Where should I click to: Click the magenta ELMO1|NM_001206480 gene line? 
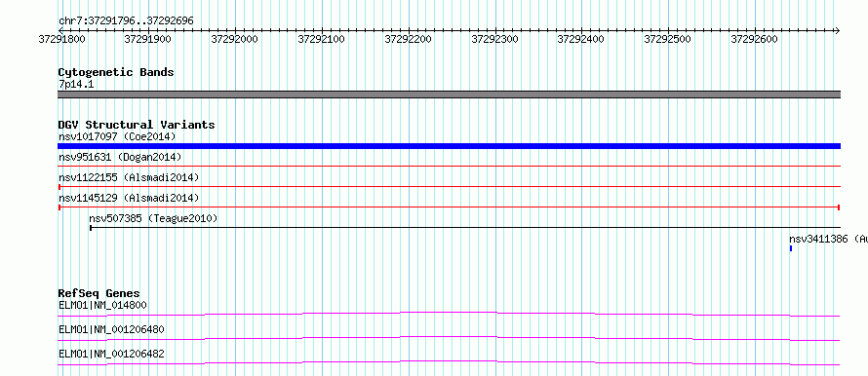pyautogui.click(x=450, y=338)
